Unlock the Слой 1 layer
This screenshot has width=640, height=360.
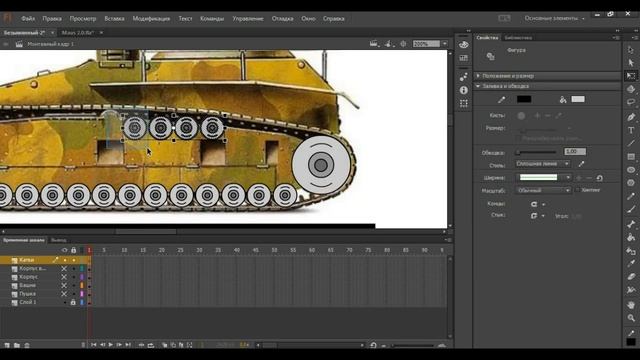(73, 302)
